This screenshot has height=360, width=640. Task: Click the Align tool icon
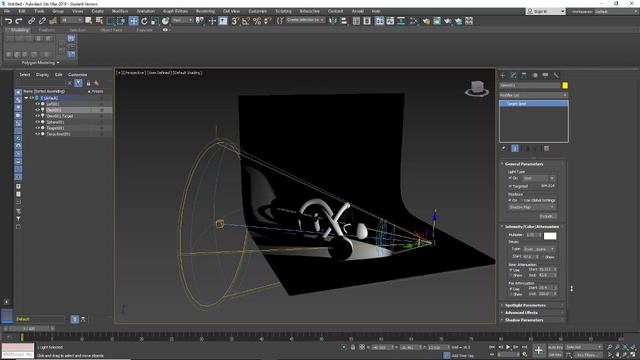tap(344, 21)
